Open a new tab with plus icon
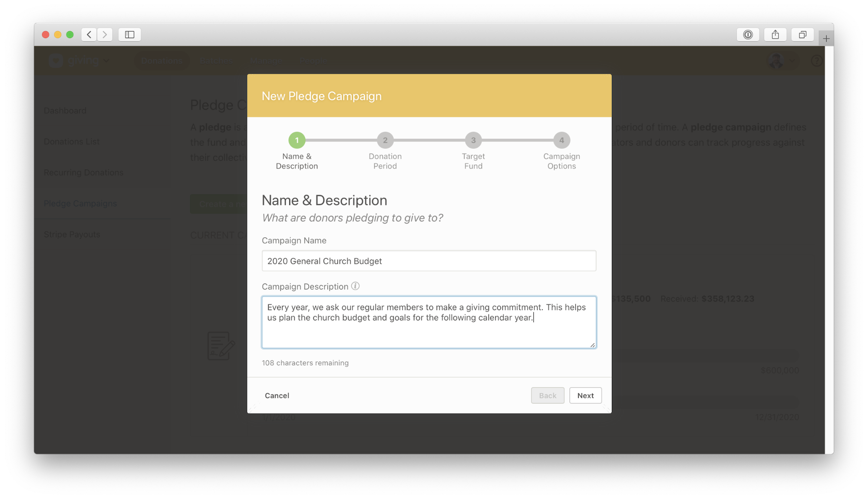The image size is (868, 499). 826,39
